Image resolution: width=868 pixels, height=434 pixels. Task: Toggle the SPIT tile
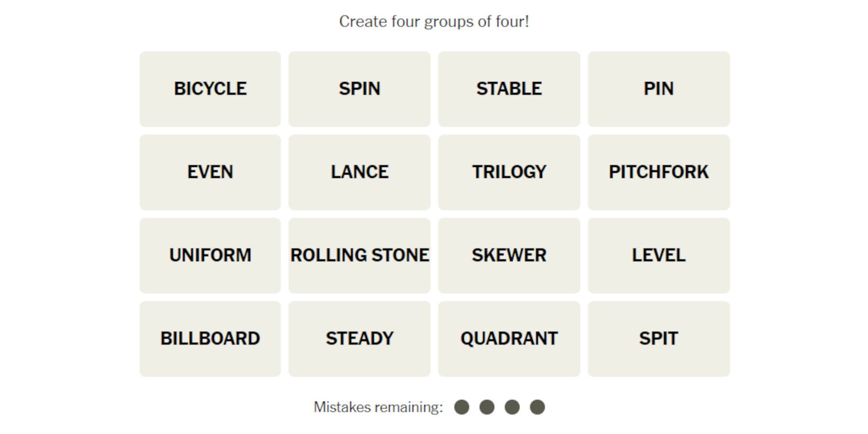pos(658,339)
